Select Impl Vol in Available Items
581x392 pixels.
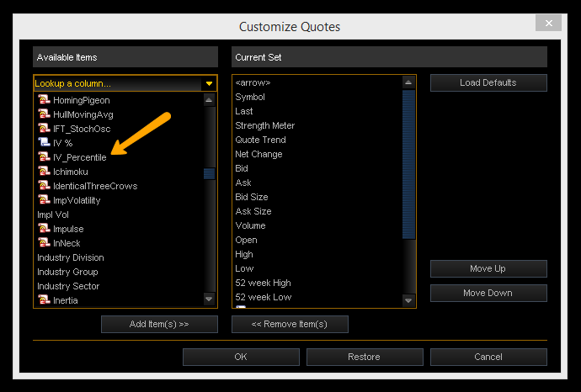click(x=53, y=215)
